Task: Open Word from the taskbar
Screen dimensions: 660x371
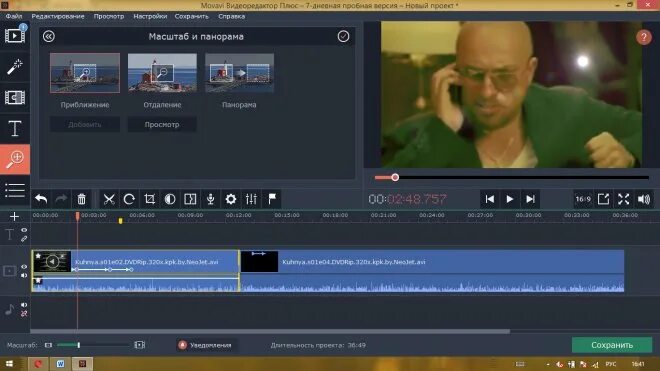Action: [60, 364]
